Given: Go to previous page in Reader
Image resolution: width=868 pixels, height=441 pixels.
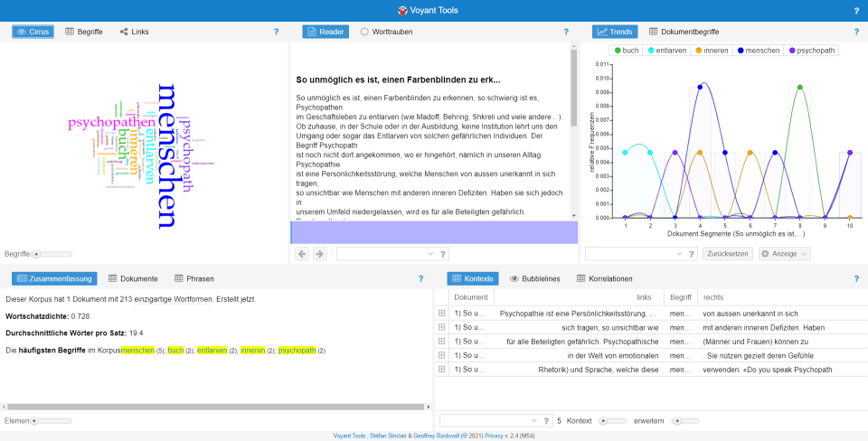Looking at the screenshot, I should [x=302, y=254].
